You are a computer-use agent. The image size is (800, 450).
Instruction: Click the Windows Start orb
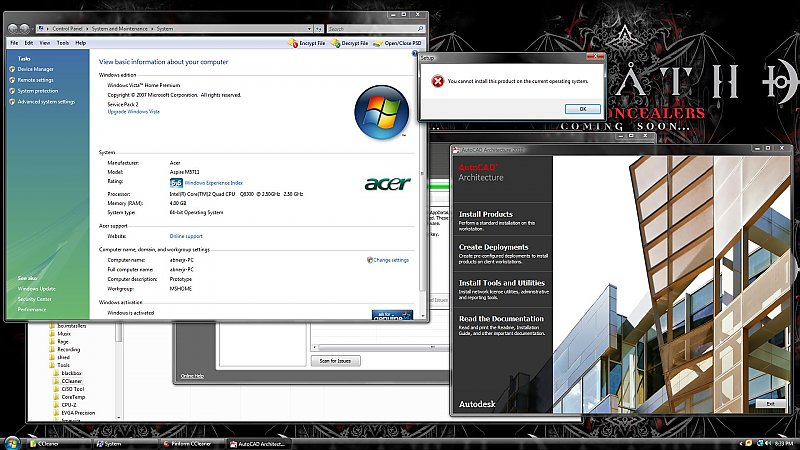11,443
